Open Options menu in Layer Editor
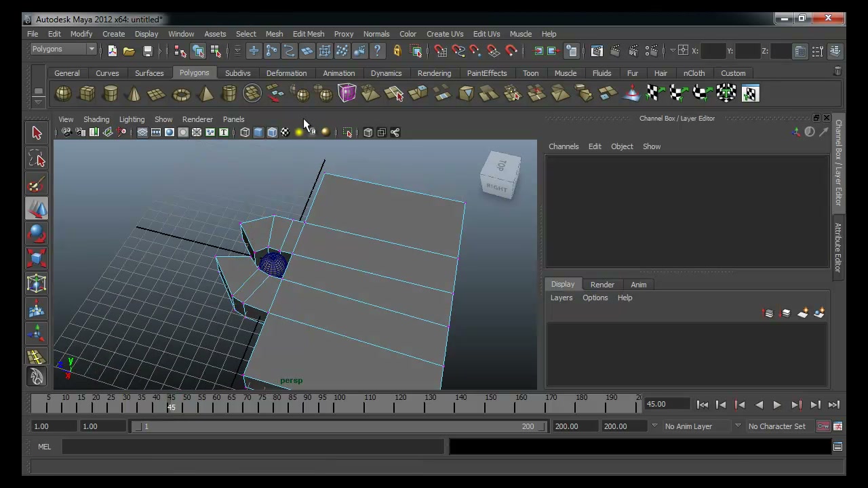This screenshot has height=488, width=868. pyautogui.click(x=595, y=298)
